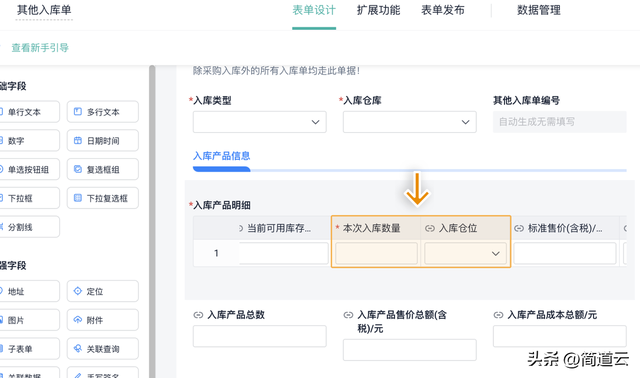
Task: Open the 扩展功能 tab
Action: (378, 10)
